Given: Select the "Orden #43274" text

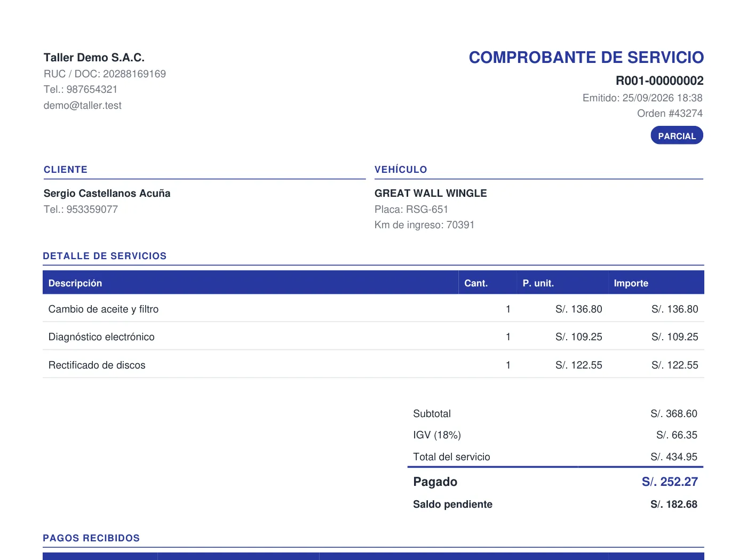Looking at the screenshot, I should tap(670, 113).
